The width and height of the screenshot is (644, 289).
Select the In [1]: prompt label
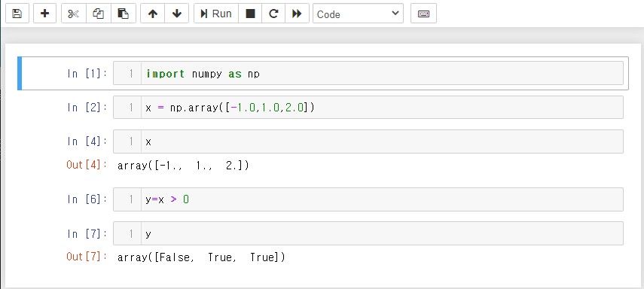point(87,74)
